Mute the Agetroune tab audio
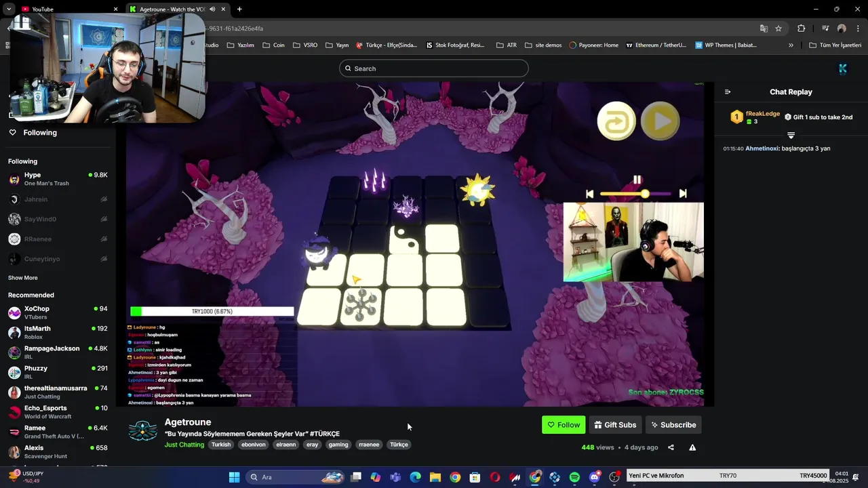 212,9
